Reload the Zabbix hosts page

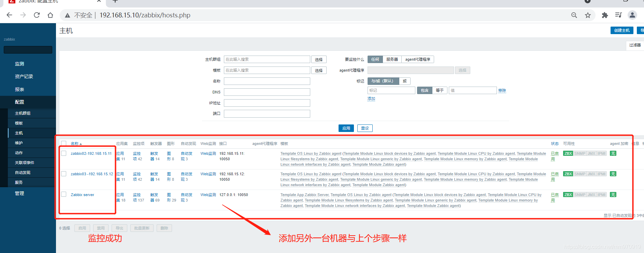point(37,15)
